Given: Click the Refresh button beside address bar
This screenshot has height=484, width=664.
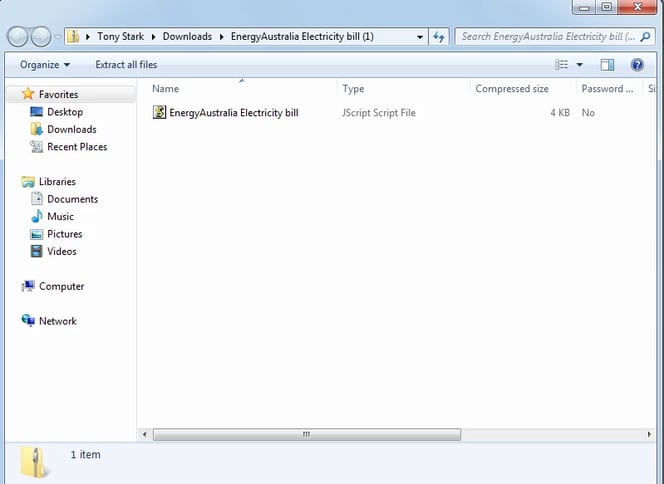Looking at the screenshot, I should [439, 37].
